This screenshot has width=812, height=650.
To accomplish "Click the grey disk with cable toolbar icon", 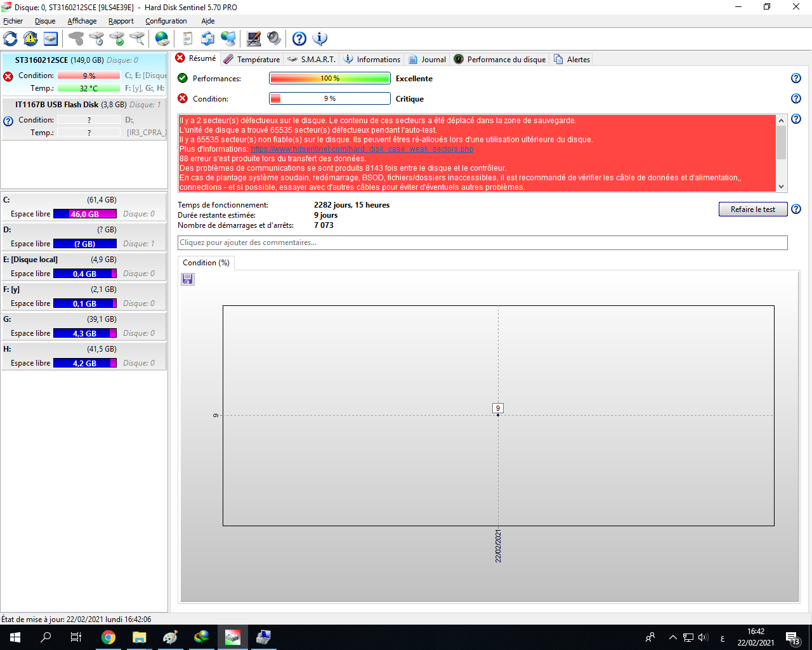I will click(76, 39).
